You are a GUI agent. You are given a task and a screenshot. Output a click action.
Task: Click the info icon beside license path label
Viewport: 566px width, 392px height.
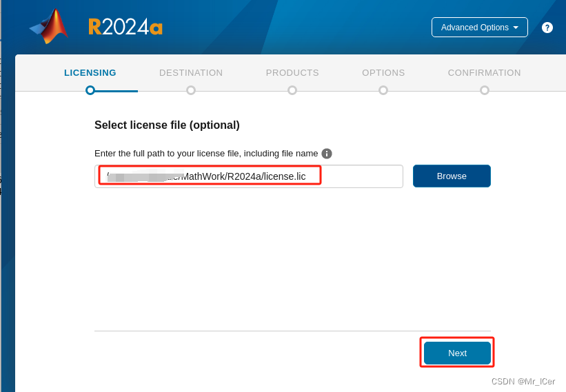pyautogui.click(x=327, y=154)
